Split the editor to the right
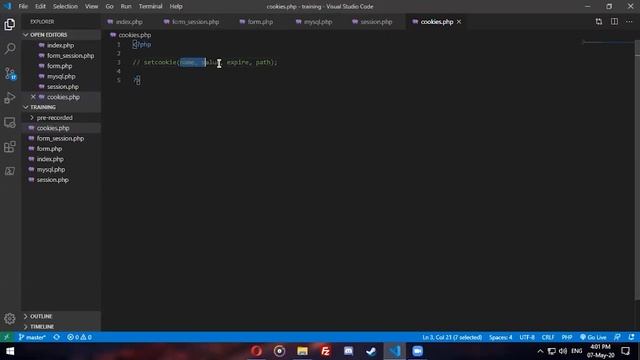This screenshot has width=640, height=360. tap(614, 22)
